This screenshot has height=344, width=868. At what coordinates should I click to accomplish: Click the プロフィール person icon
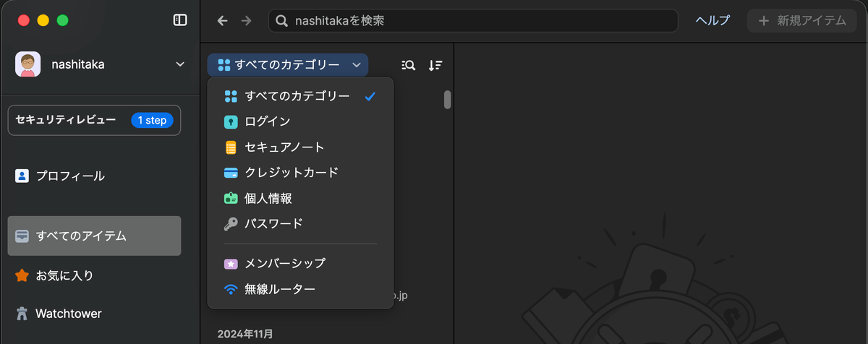point(22,176)
